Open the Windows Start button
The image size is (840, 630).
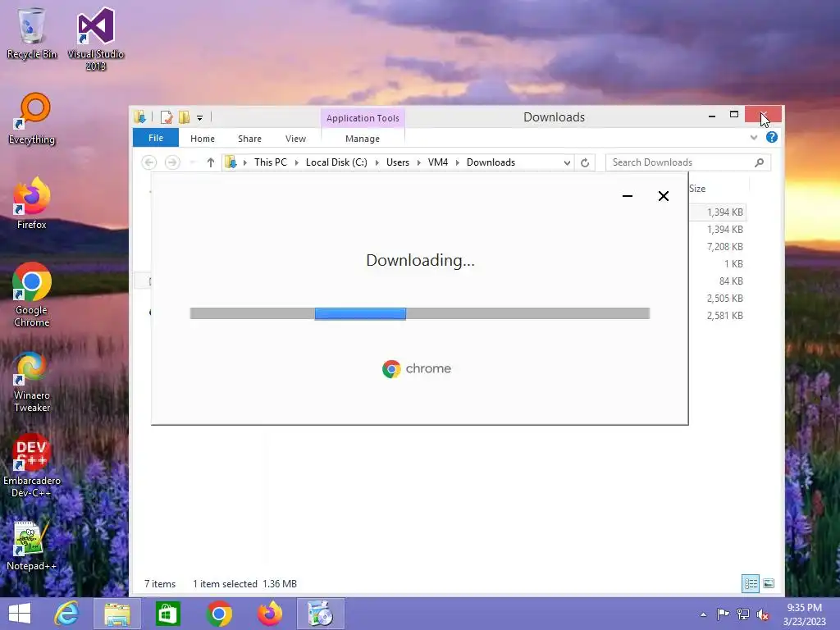20,614
